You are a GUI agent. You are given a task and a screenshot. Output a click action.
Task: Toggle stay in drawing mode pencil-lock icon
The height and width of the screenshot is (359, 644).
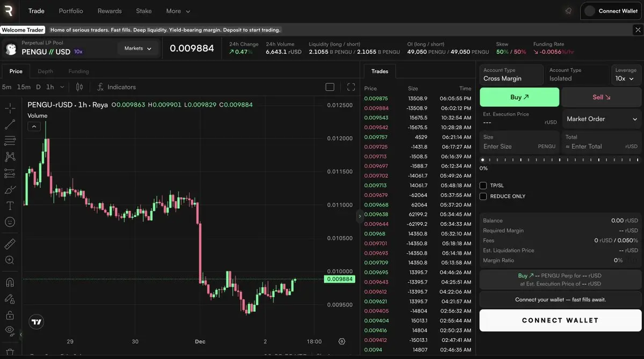pyautogui.click(x=10, y=299)
